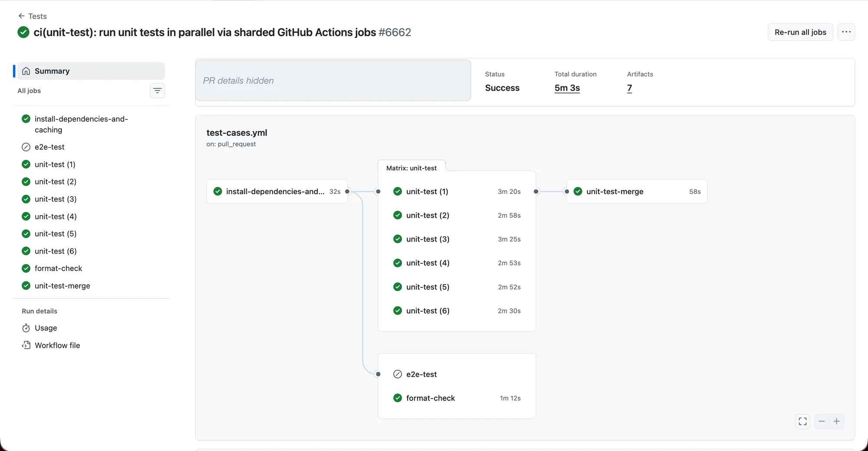868x451 pixels.
Task: Click the artifacts count 7 link
Action: click(x=629, y=88)
